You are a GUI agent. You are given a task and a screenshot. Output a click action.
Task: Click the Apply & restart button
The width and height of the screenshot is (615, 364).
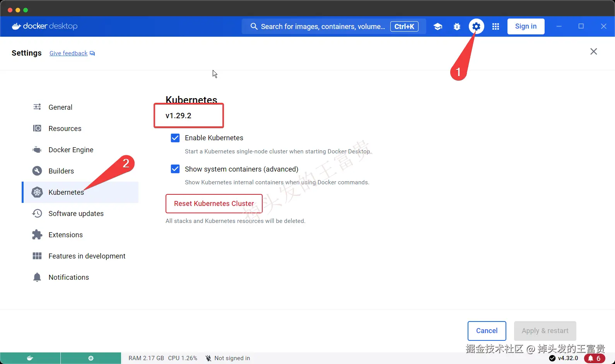(x=545, y=331)
